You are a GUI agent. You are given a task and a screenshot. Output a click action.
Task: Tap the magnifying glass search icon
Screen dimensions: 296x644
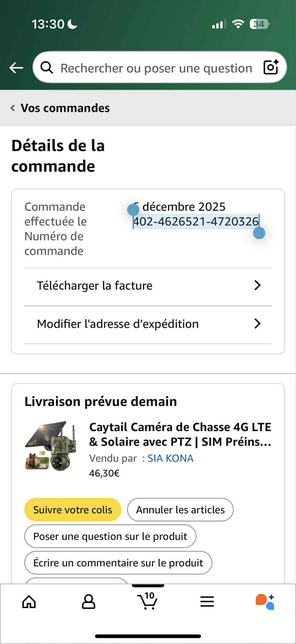47,67
